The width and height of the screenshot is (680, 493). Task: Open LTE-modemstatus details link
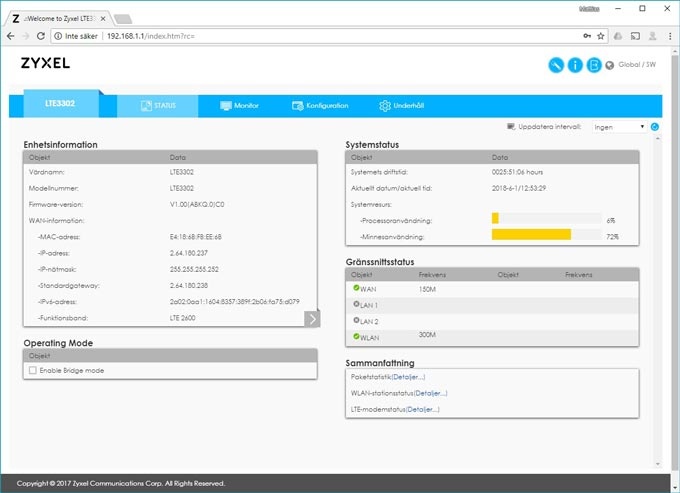[426, 409]
